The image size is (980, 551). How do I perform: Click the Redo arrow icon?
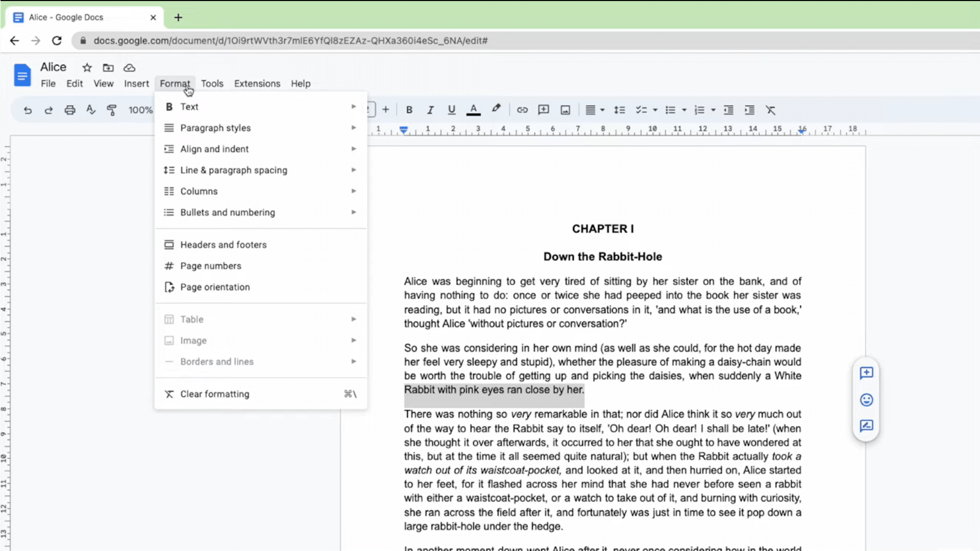(48, 110)
